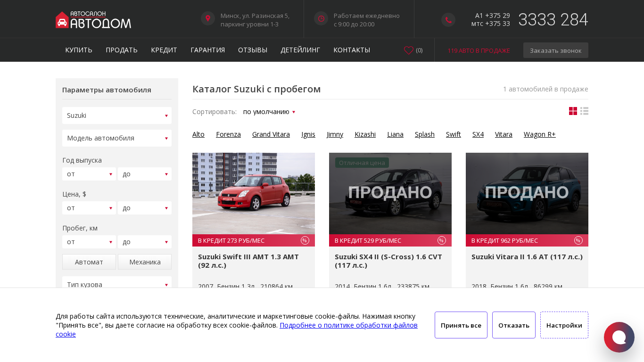Open mileage 'от' dropdown

coord(89,242)
